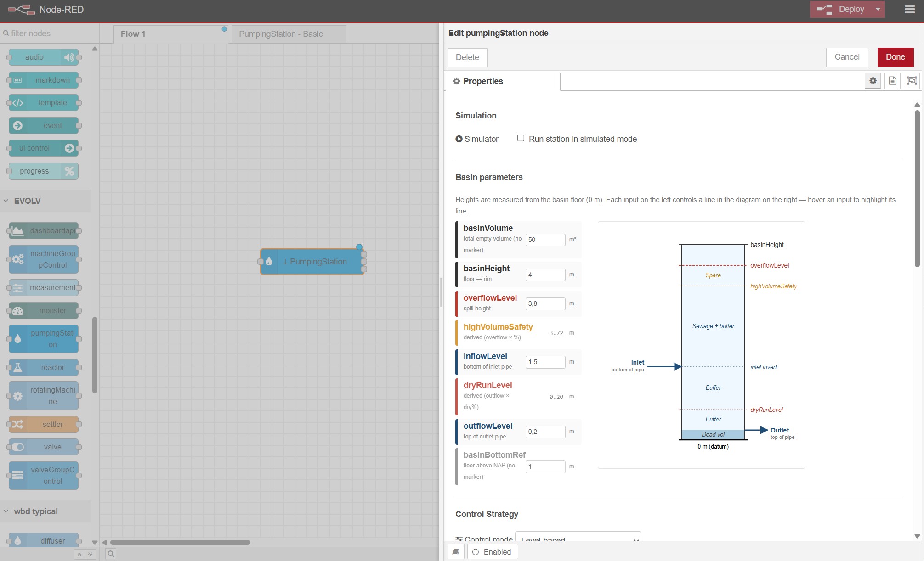Switch to the Flow 1 tab
The height and width of the screenshot is (561, 924).
click(x=170, y=34)
